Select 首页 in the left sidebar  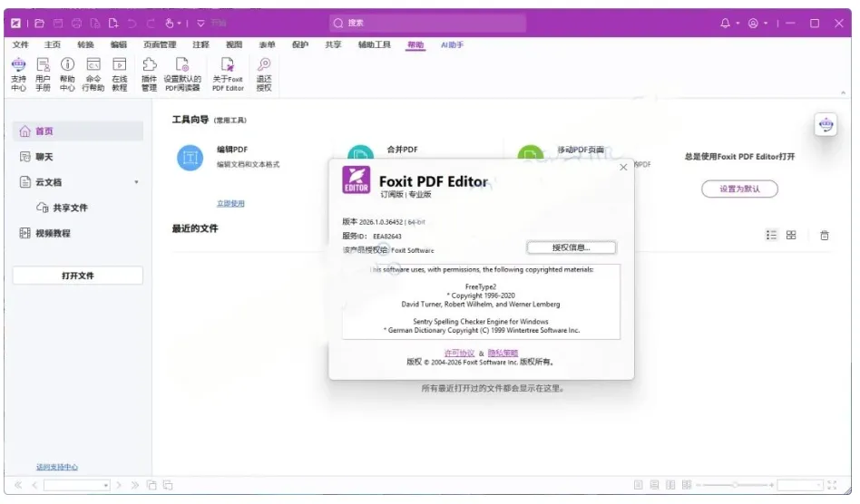click(x=78, y=131)
